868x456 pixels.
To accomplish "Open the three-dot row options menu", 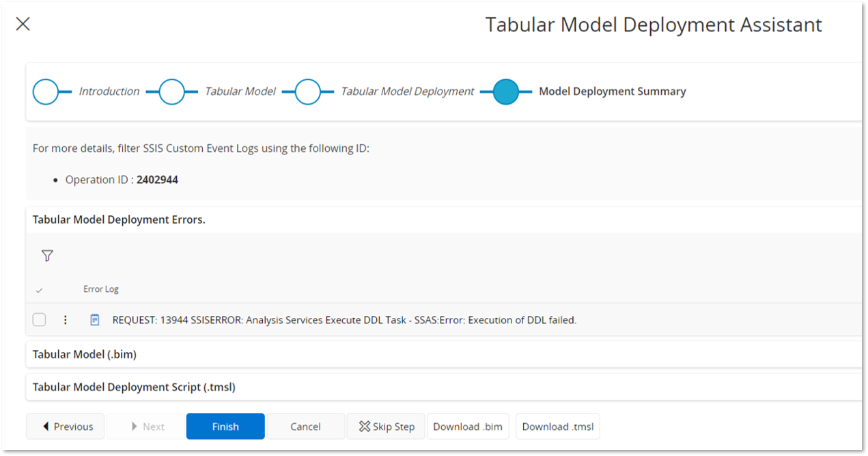I will 66,319.
